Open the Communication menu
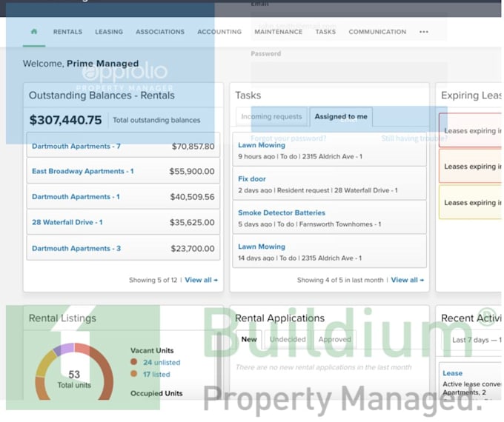 377,32
